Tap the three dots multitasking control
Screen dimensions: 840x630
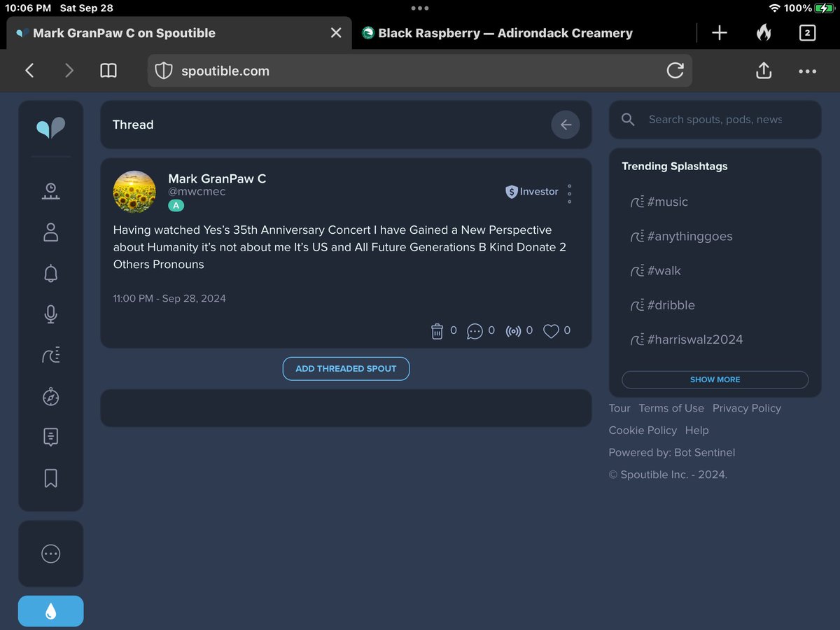(420, 8)
